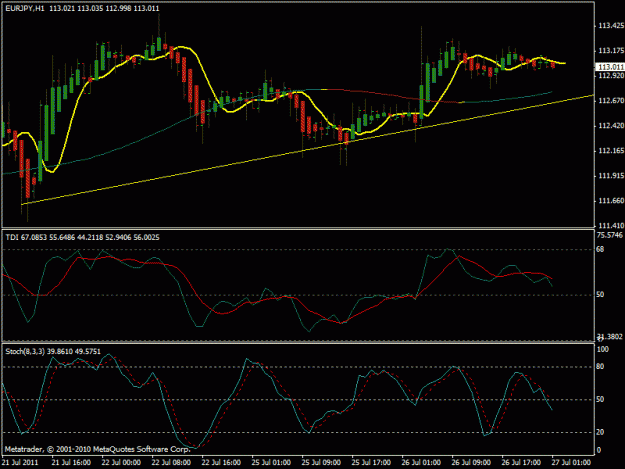Click TDI scale level 50
This screenshot has width=625, height=469.
point(600,294)
